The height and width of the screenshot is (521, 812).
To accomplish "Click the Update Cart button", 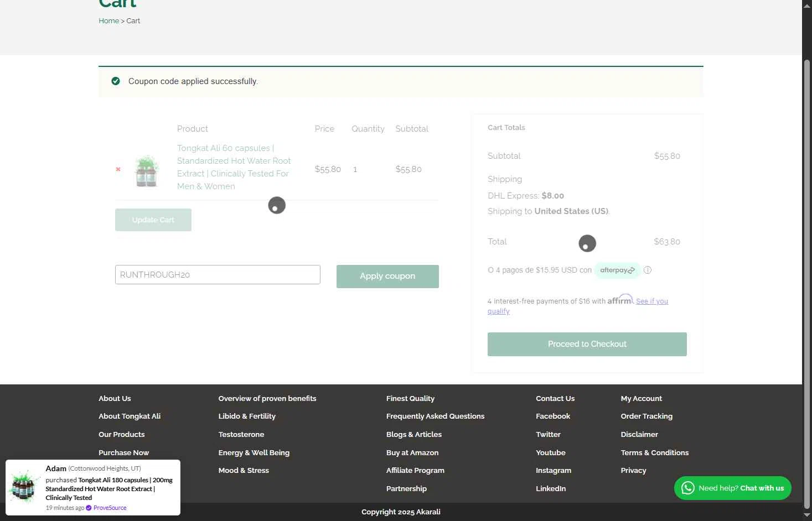I will (153, 220).
